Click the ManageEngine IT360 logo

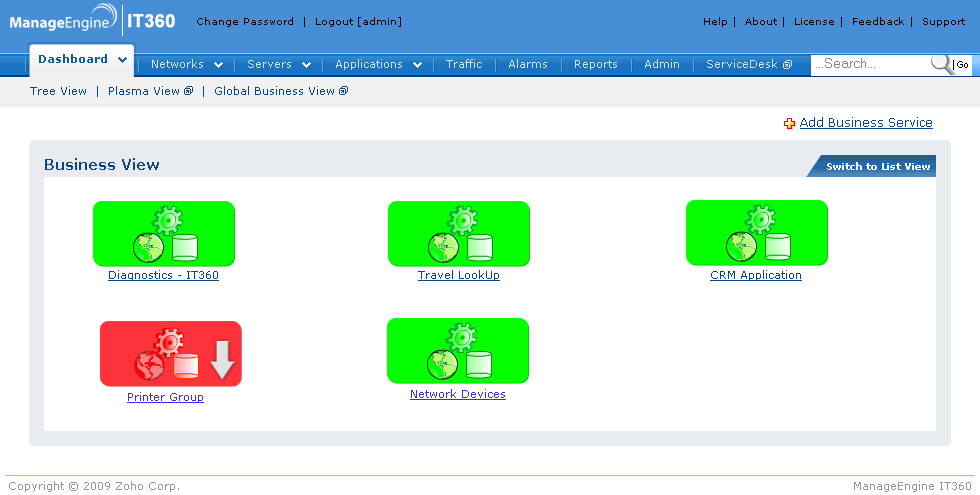tap(92, 19)
